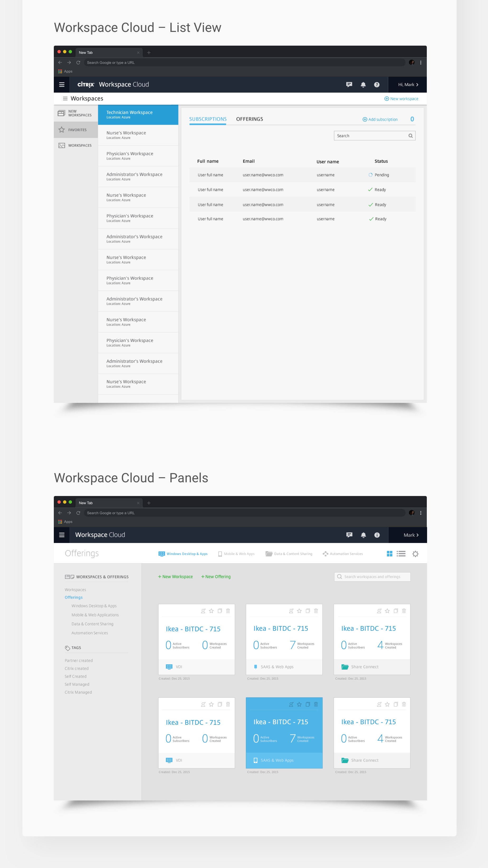Expand the "Hi, Mark" user menu
488x868 pixels.
[408, 85]
